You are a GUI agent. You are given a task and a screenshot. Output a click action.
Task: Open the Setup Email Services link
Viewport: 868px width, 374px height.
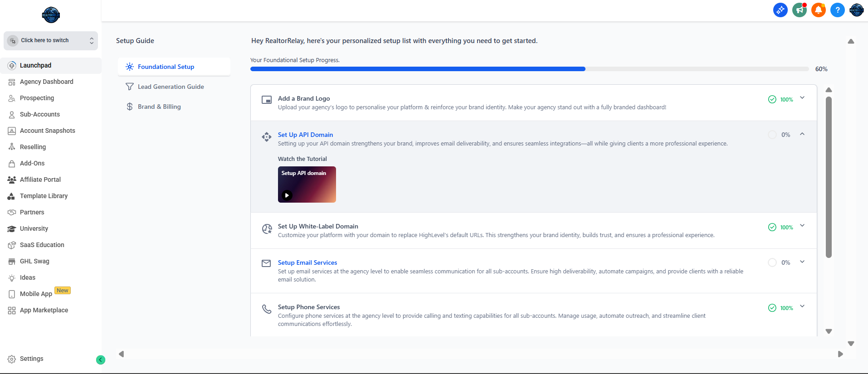[x=307, y=262]
